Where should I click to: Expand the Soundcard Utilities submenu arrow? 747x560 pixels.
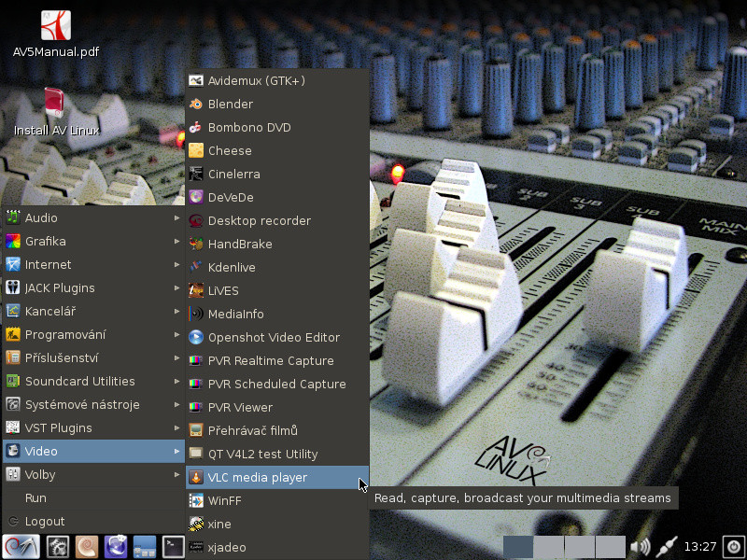[x=176, y=381]
